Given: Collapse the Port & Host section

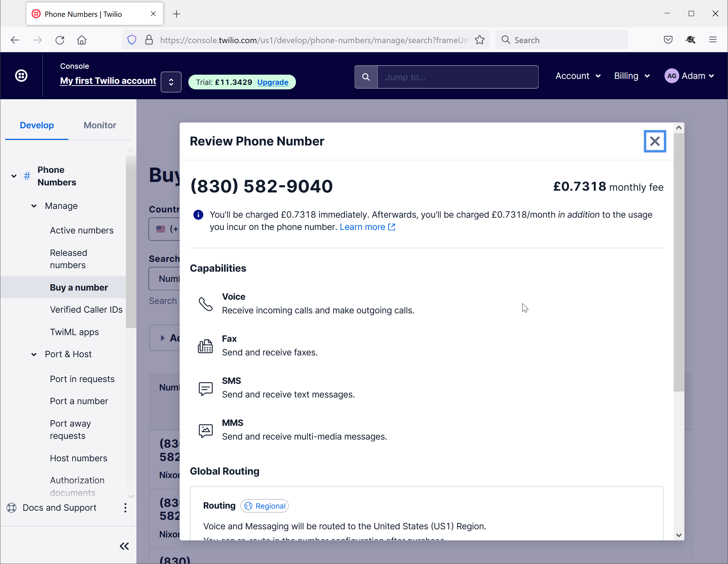Looking at the screenshot, I should coord(34,354).
